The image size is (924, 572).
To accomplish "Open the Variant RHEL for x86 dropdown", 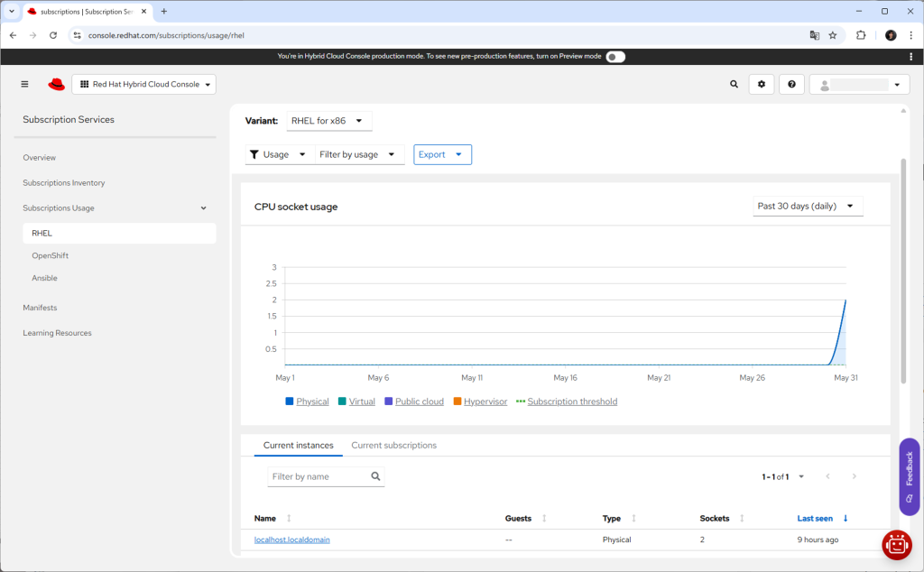I will point(329,121).
